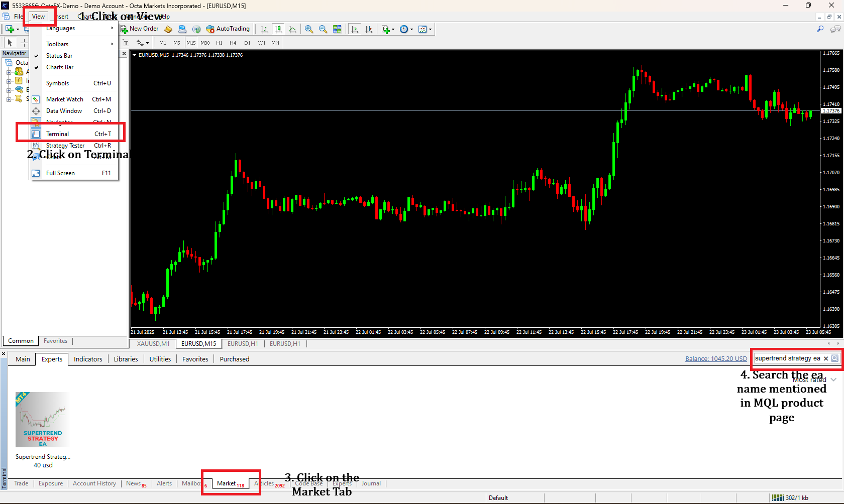This screenshot has height=504, width=844.
Task: Open the MetaEditor book icon
Action: pyautogui.click(x=169, y=29)
